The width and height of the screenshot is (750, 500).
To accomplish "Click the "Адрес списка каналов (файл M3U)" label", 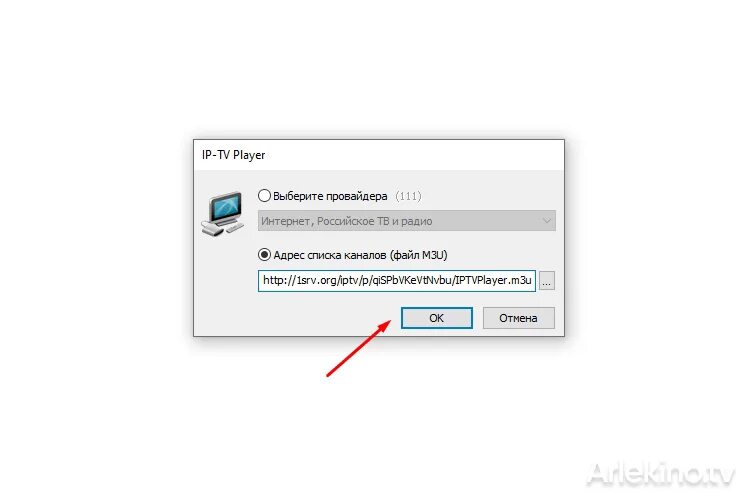I will tap(360, 255).
